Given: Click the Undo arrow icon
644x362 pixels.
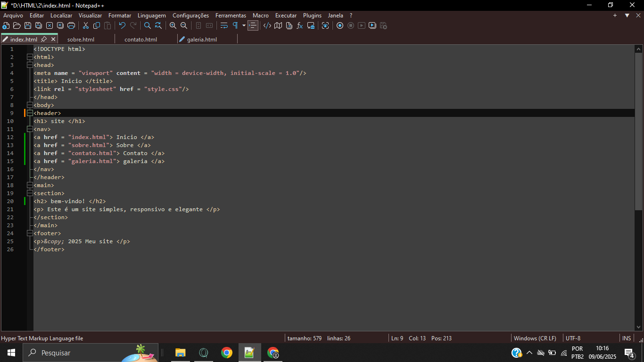Looking at the screenshot, I should pos(122,25).
